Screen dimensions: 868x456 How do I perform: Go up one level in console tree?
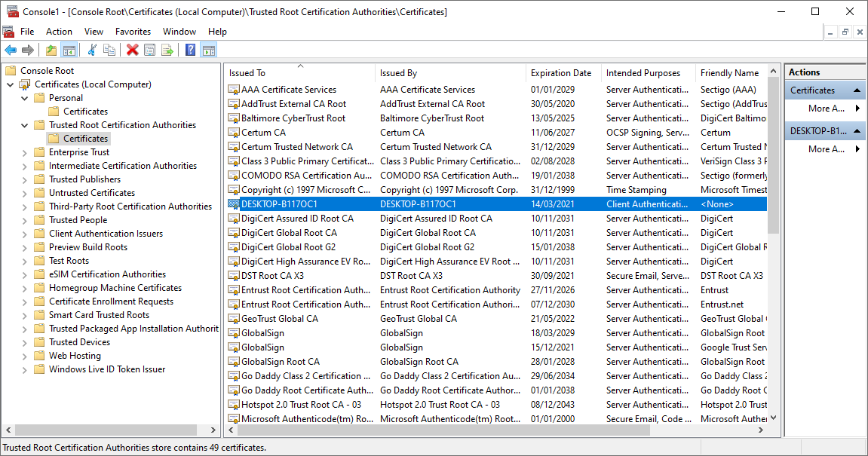pyautogui.click(x=51, y=50)
